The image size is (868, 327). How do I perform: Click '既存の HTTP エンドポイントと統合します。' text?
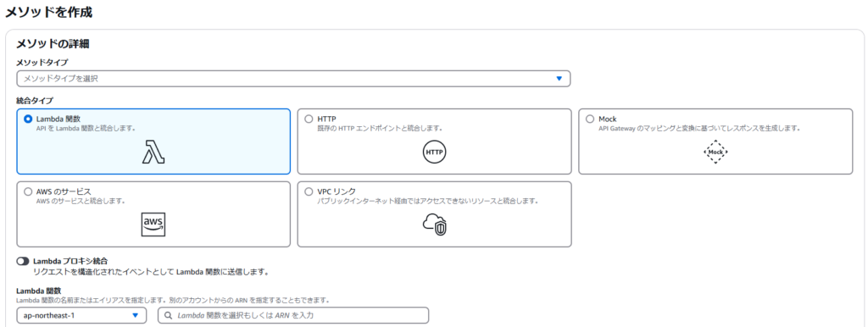[x=380, y=129]
